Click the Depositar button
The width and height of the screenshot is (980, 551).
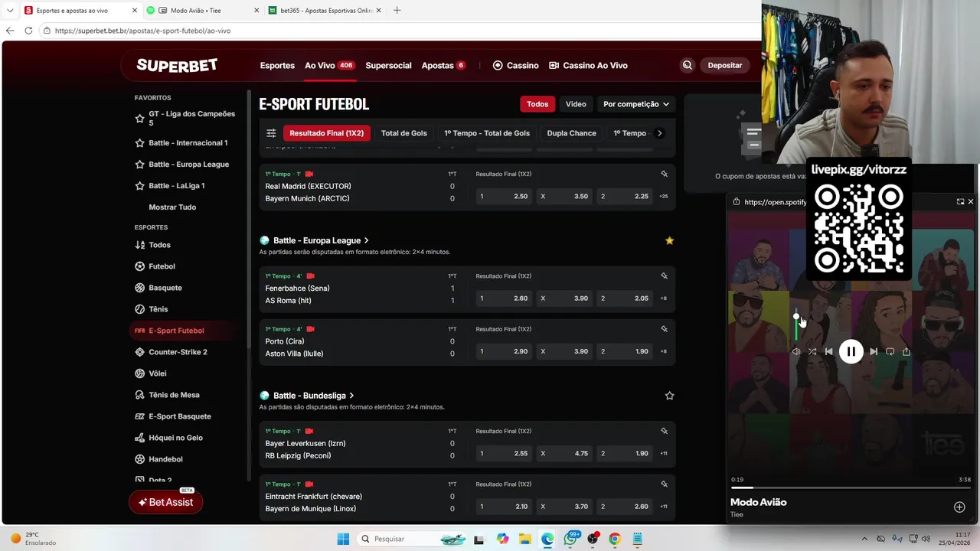pos(725,66)
